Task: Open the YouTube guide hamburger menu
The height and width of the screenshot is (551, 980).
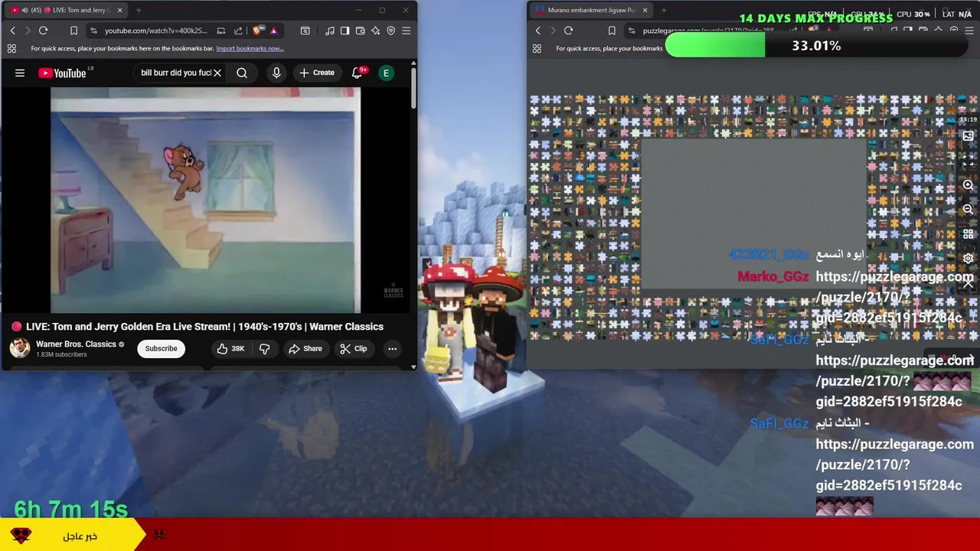Action: pos(20,73)
